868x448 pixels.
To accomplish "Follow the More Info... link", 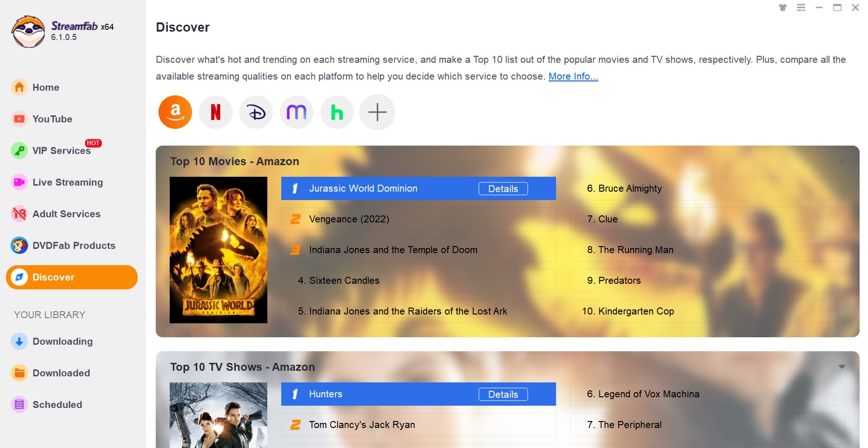I will pos(573,76).
